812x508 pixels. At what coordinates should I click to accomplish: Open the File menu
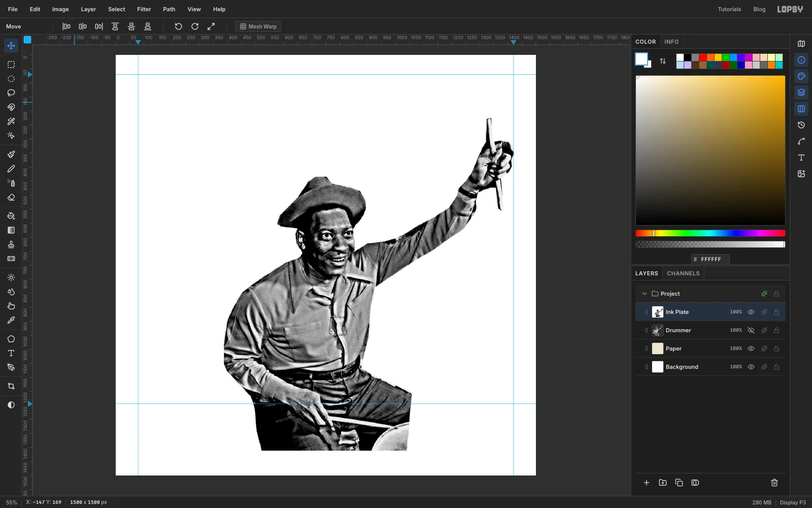[x=13, y=9]
